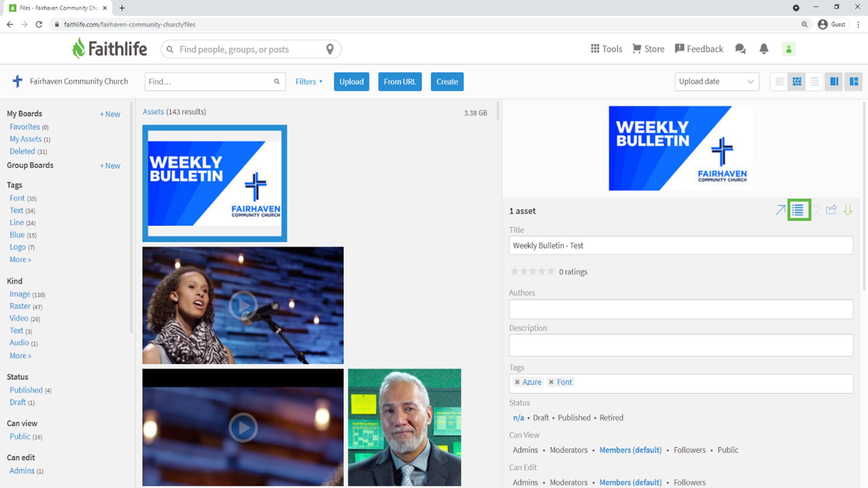Open the Store cart
The image size is (868, 488).
pyautogui.click(x=648, y=49)
